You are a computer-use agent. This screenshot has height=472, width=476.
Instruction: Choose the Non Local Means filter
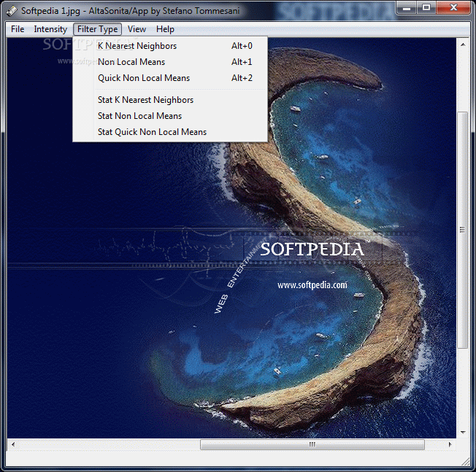tap(170, 62)
